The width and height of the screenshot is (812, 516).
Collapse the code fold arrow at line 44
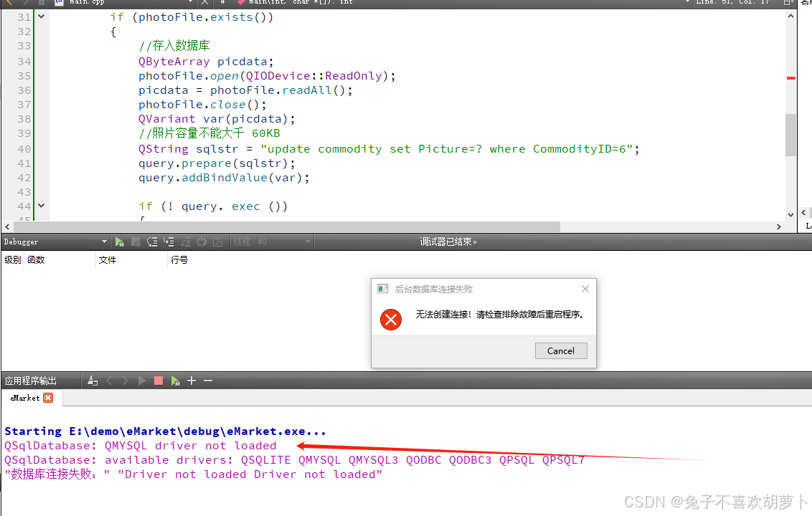tap(42, 206)
